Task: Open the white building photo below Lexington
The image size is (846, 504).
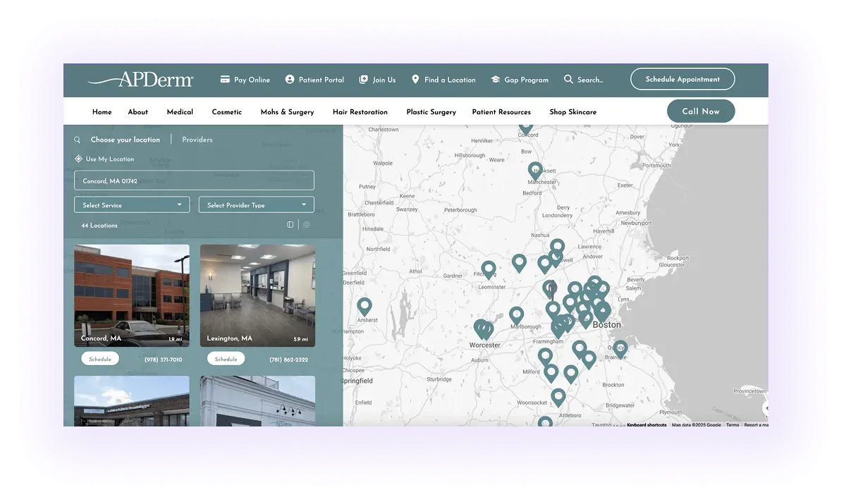Action: (x=257, y=401)
